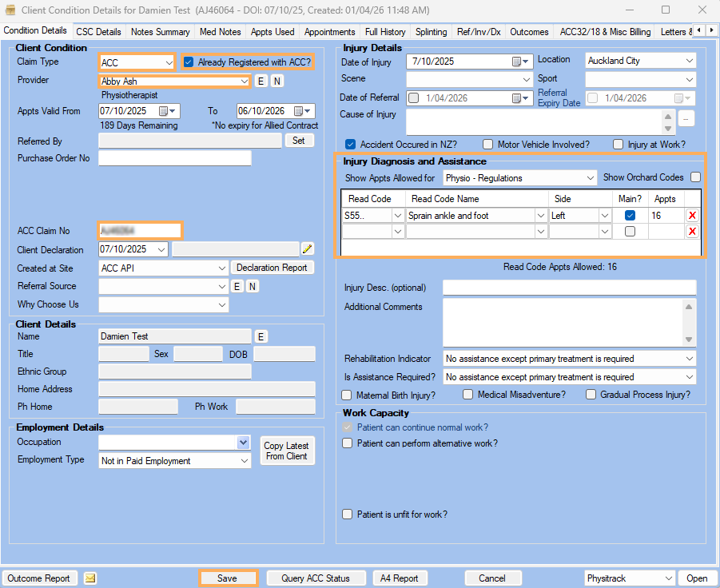Click the Injury Desc. optional text field
This screenshot has height=588, width=720.
click(x=569, y=288)
